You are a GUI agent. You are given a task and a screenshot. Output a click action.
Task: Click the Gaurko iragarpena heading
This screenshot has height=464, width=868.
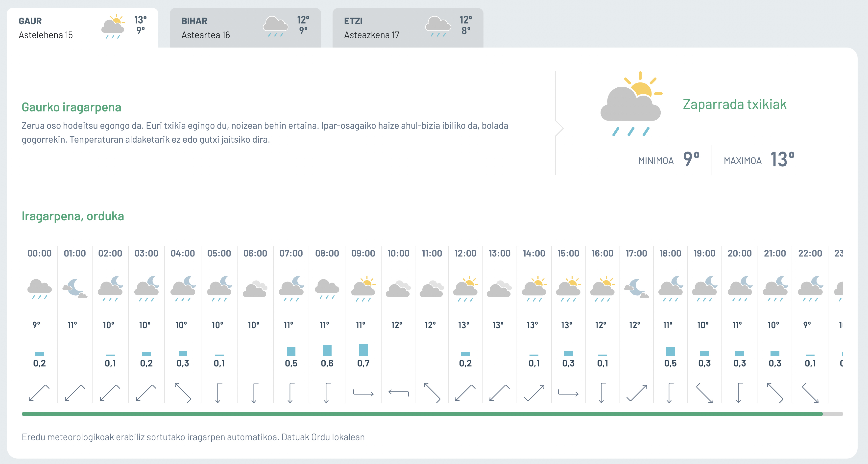point(72,107)
